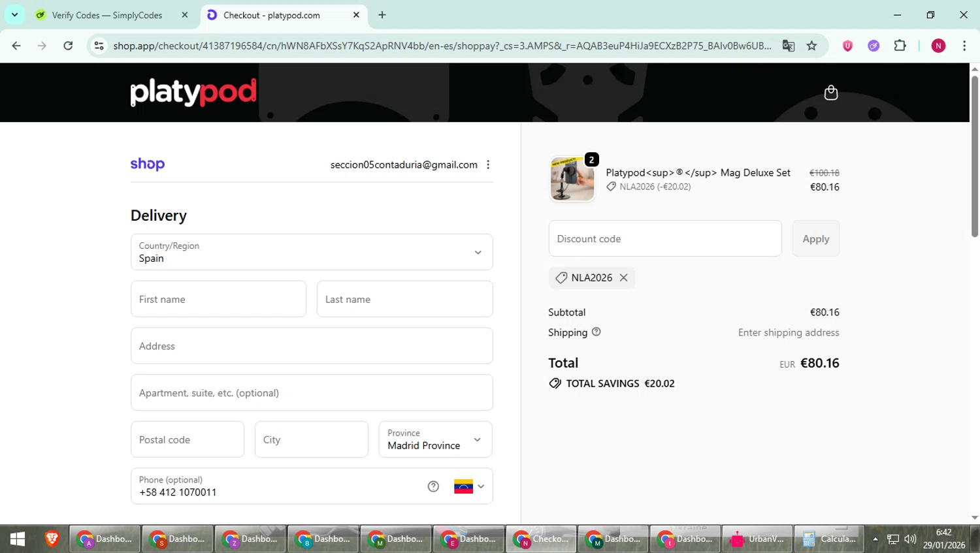Open the Calculator taskbar item
The image size is (980, 553).
point(830,539)
